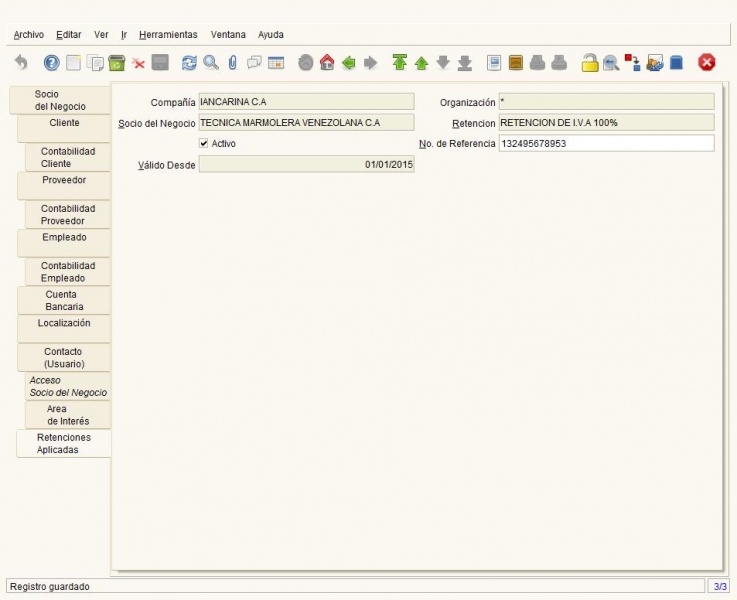Open the Help question mark icon
The height and width of the screenshot is (600, 737).
pyautogui.click(x=51, y=62)
